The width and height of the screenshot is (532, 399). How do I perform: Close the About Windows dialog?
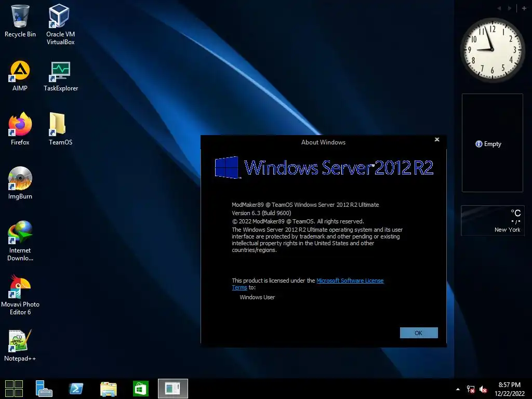click(437, 139)
